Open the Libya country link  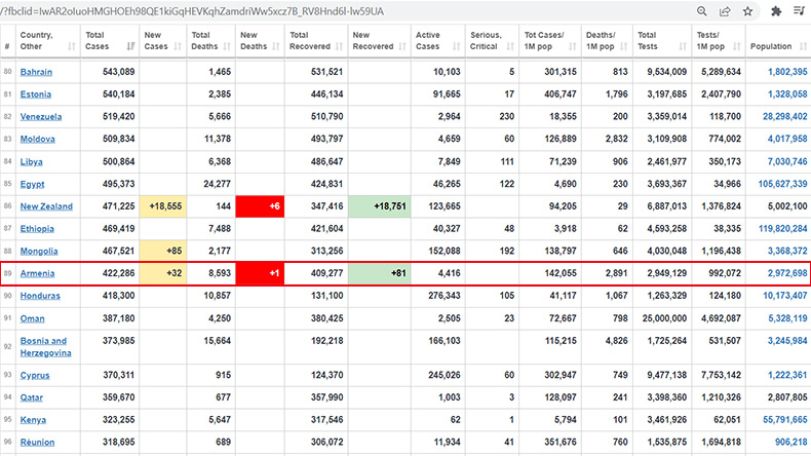(31, 161)
